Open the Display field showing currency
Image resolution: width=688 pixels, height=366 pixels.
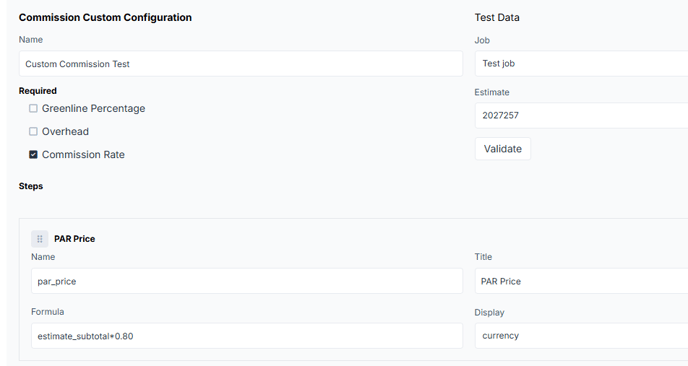tap(581, 336)
